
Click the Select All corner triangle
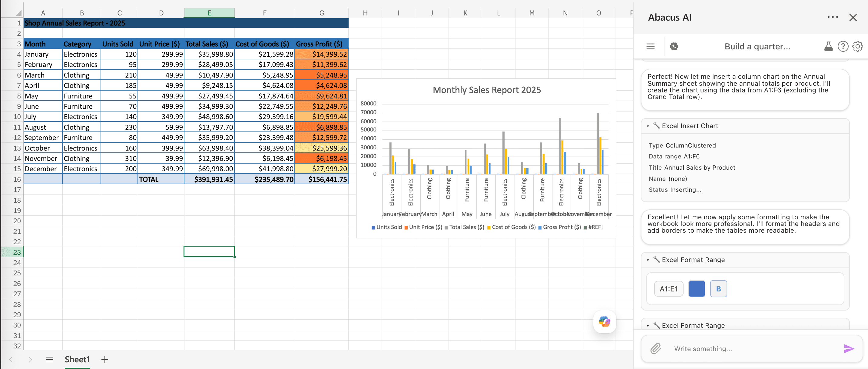click(x=18, y=13)
